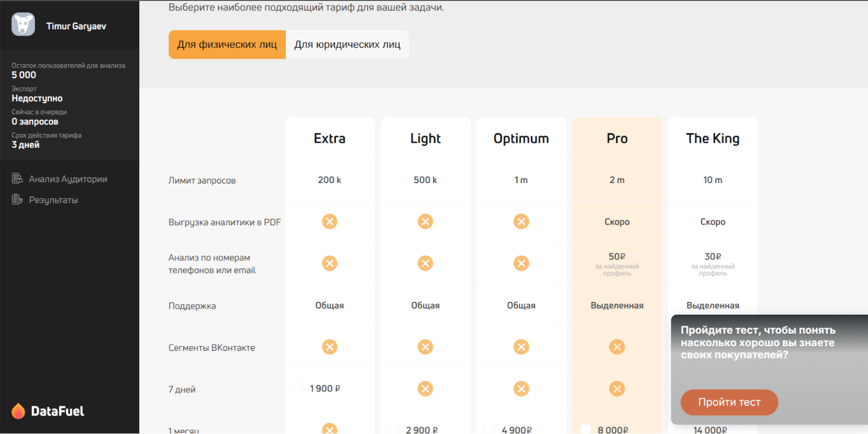Click the Анализ Аудитории sidebar icon
Screen dimensions: 868x434
(17, 179)
